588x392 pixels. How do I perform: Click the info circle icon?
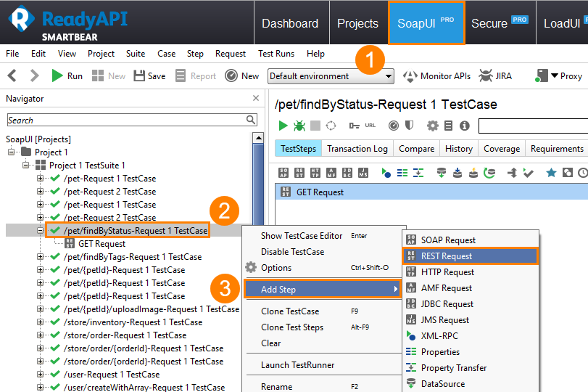pos(465,126)
